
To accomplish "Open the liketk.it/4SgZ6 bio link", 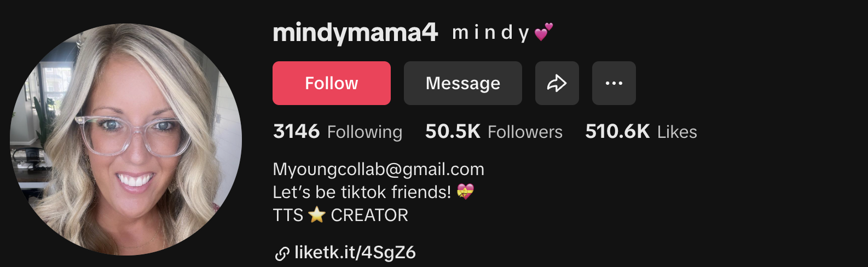I will click(355, 252).
